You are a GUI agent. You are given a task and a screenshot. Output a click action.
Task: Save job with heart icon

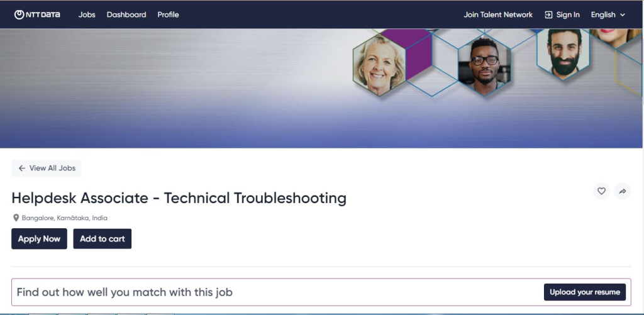601,191
